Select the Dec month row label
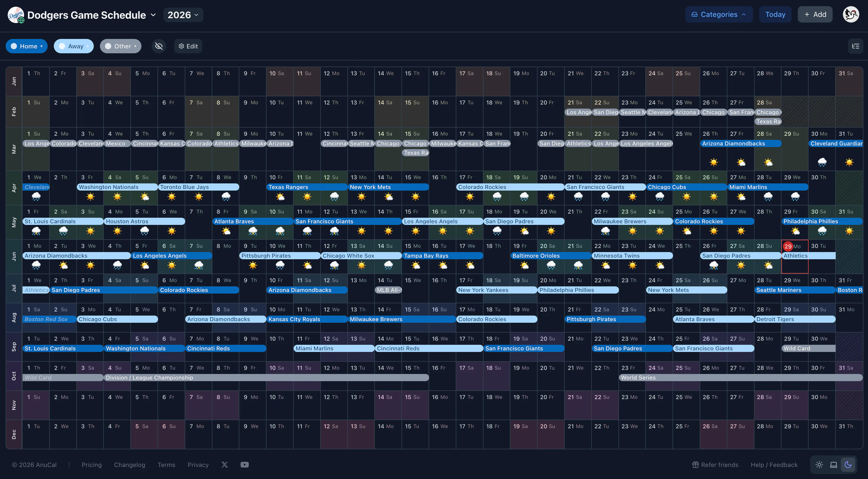Screen dimensions: 868x479 14,434
